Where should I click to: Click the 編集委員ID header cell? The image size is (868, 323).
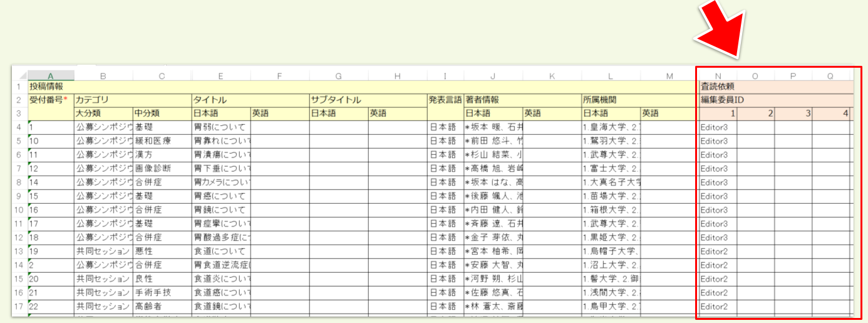775,100
